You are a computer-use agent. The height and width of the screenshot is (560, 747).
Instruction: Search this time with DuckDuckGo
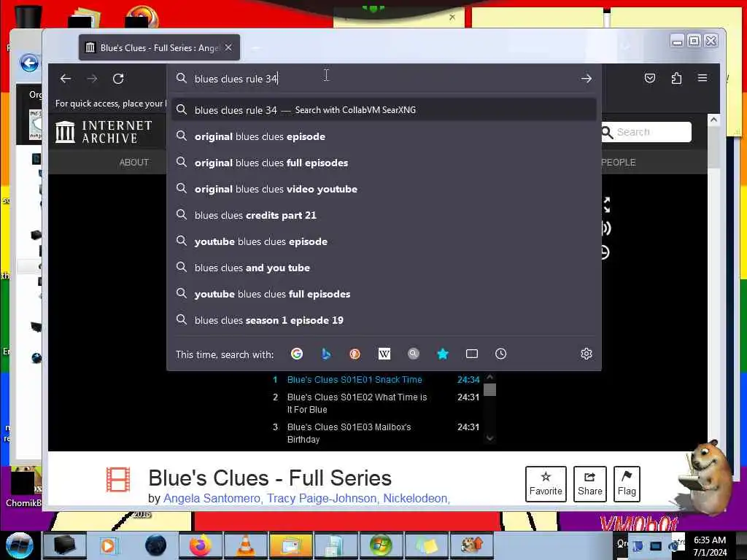tap(355, 354)
